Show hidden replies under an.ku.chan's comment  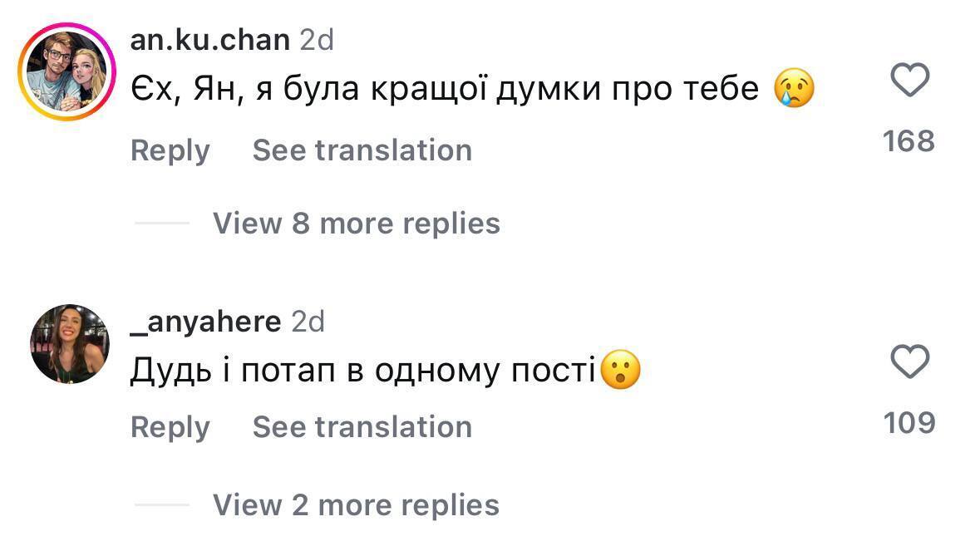coord(356,223)
